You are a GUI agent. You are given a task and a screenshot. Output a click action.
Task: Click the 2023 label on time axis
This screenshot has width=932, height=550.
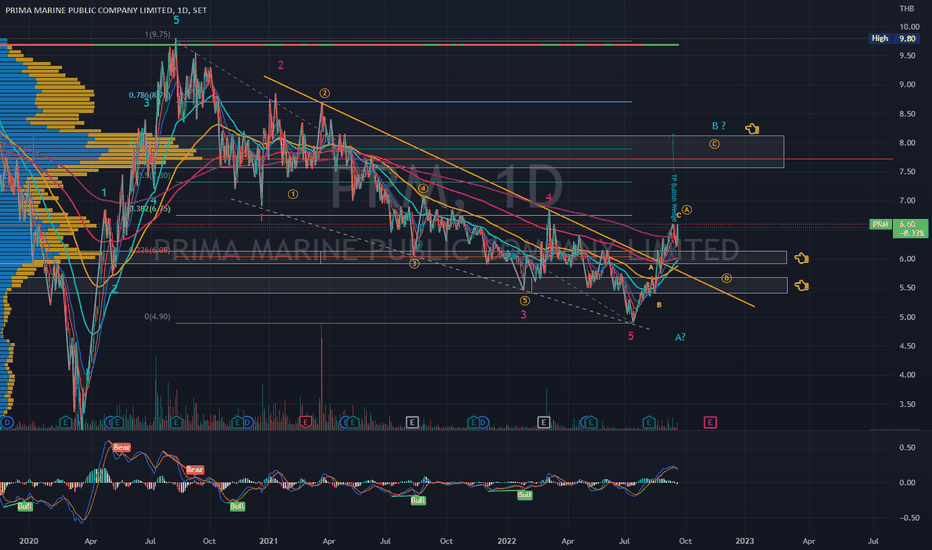(x=745, y=541)
